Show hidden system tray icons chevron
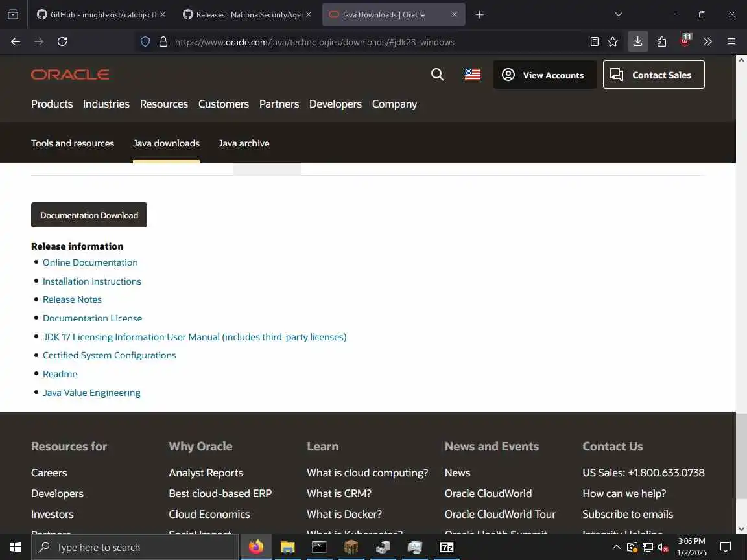 tap(617, 547)
